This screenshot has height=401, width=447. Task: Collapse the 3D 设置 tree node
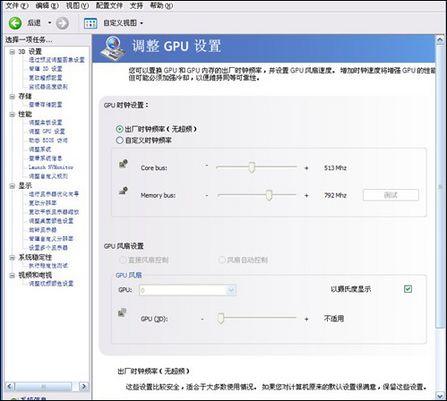pos(12,52)
